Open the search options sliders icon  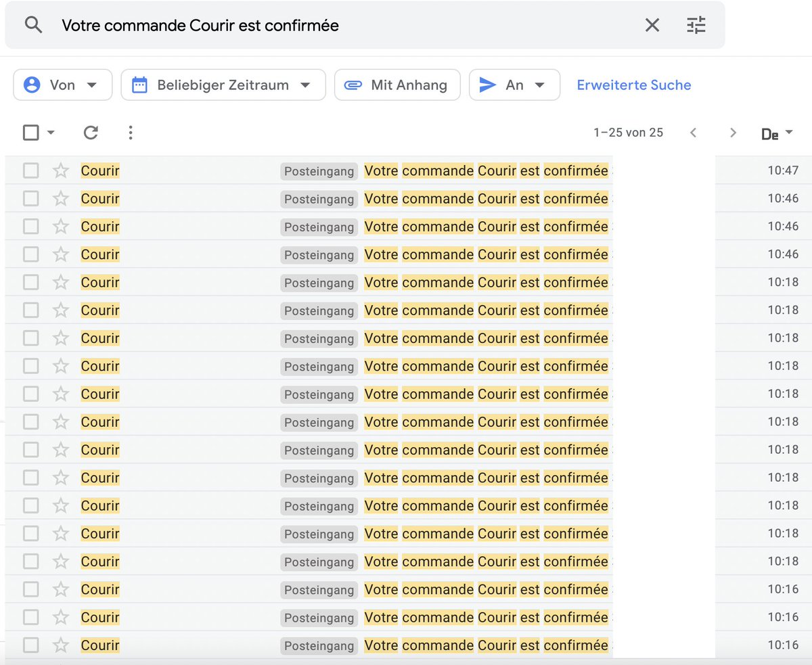tap(696, 25)
